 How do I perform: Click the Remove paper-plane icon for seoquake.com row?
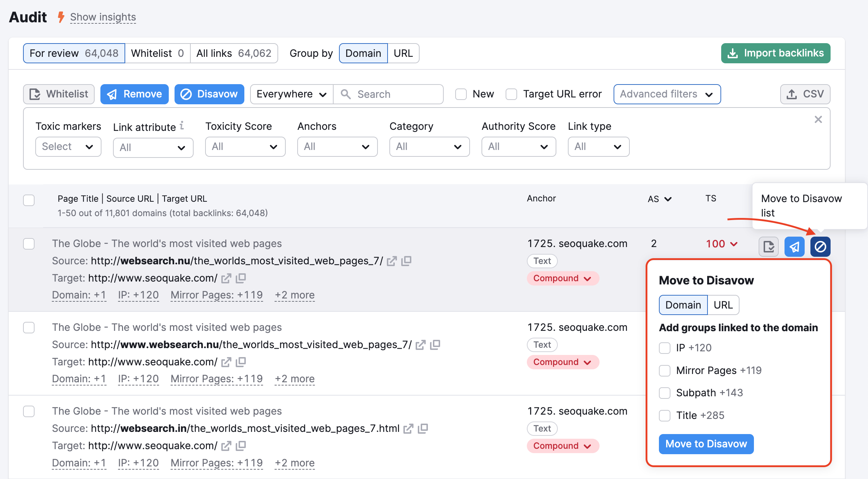pos(794,246)
